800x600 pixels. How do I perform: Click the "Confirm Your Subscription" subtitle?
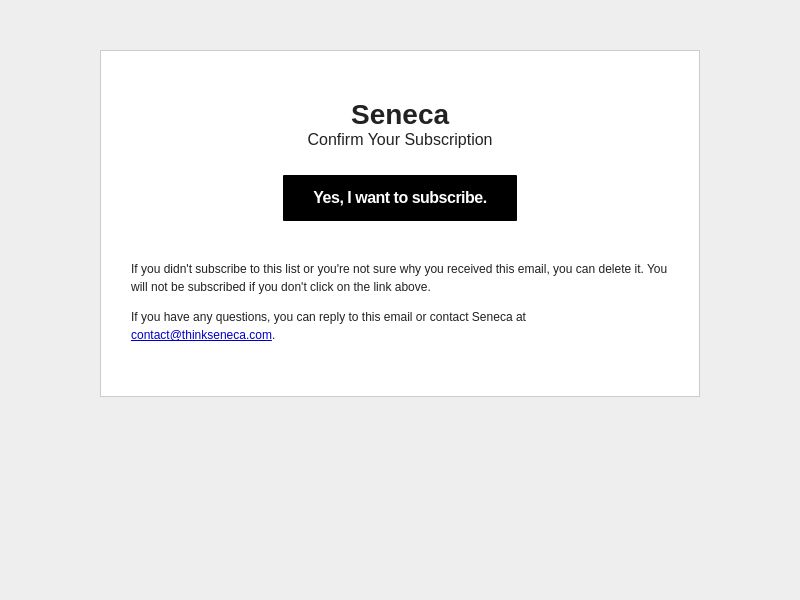coord(399,139)
